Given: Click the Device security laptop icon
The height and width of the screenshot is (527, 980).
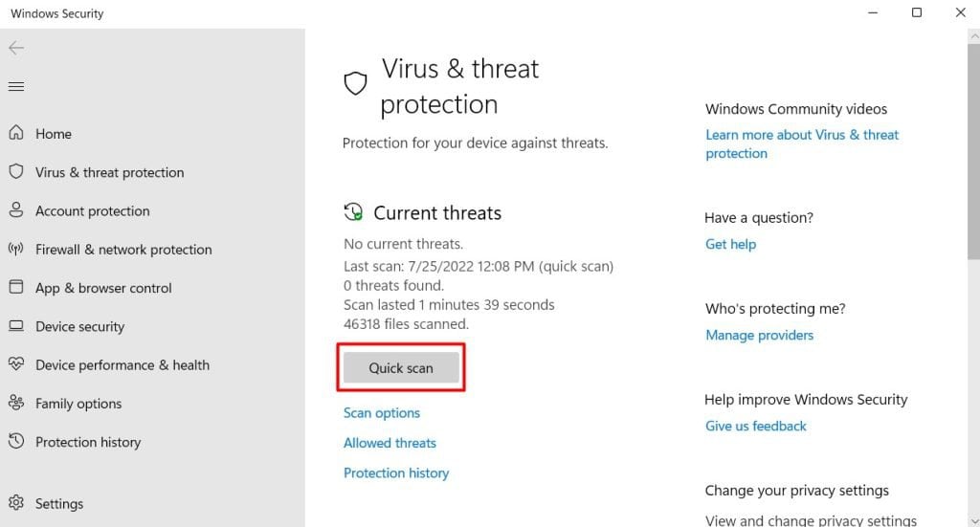Looking at the screenshot, I should [16, 325].
